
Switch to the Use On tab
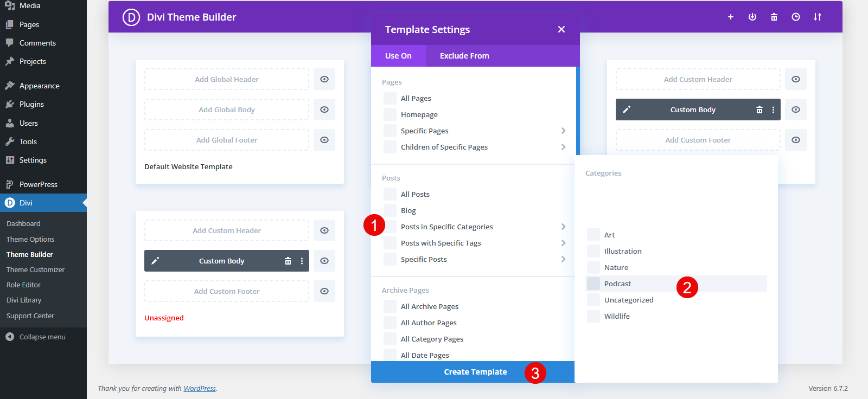pyautogui.click(x=398, y=56)
